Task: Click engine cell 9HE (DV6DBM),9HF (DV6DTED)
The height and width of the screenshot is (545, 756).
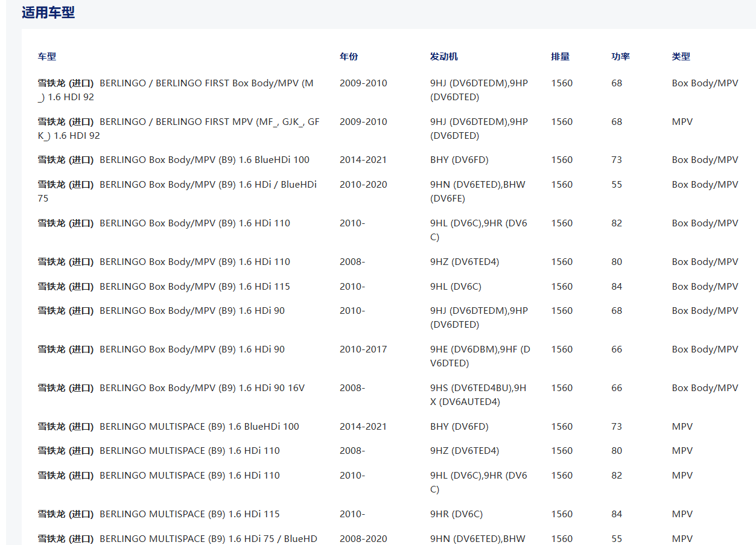Action: [x=480, y=356]
